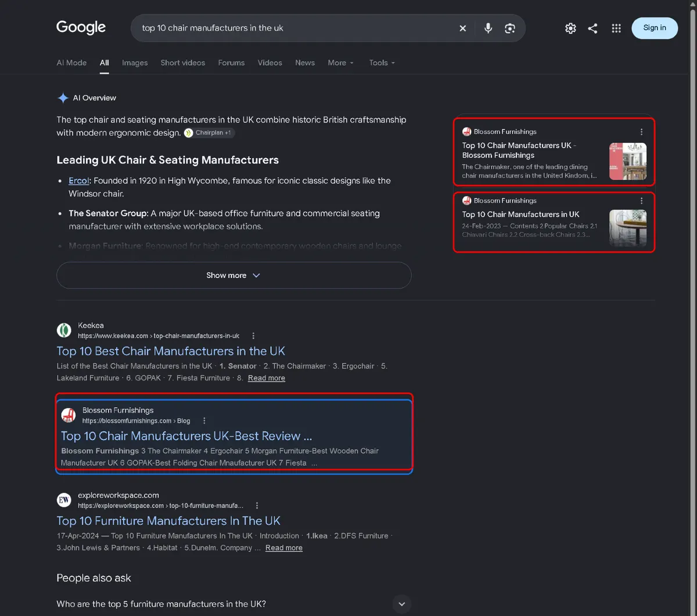Click the Sign in button

(x=655, y=28)
